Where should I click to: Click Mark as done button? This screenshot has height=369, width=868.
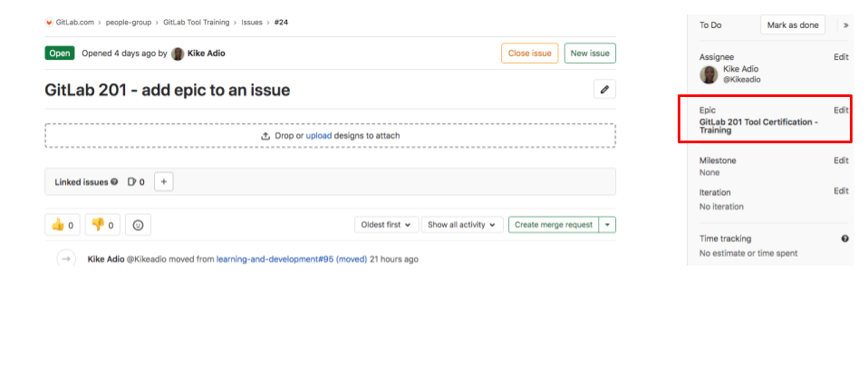[793, 25]
